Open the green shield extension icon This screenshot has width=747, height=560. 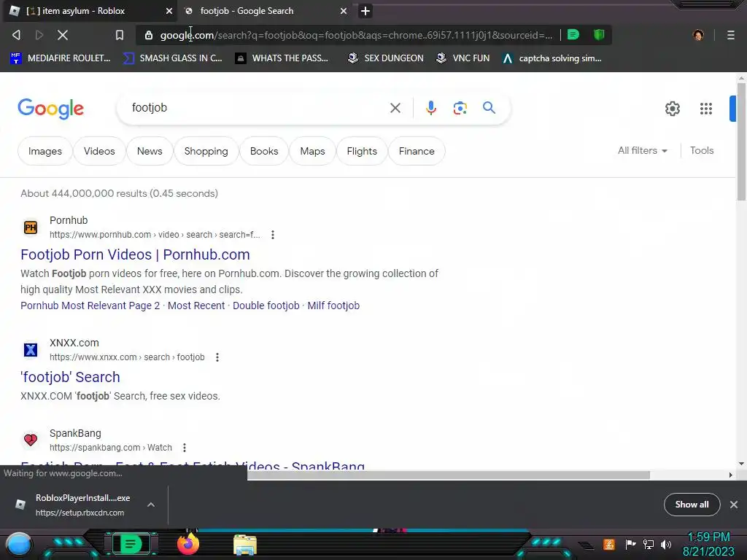[x=599, y=34]
